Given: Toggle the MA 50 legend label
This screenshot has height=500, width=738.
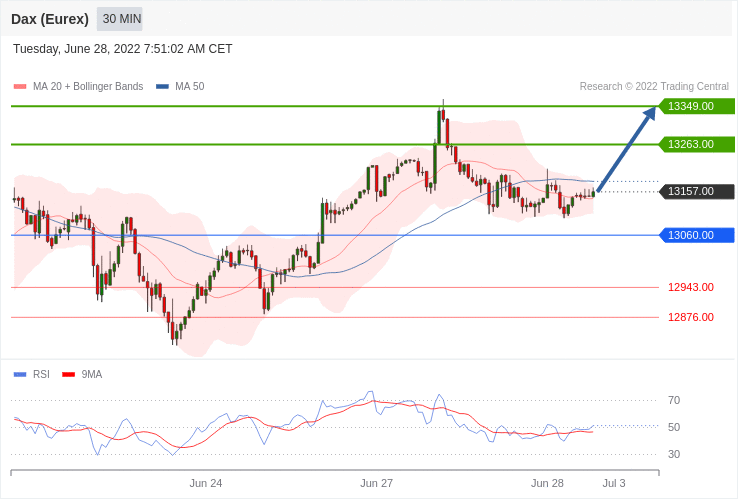Looking at the screenshot, I should click(x=189, y=87).
